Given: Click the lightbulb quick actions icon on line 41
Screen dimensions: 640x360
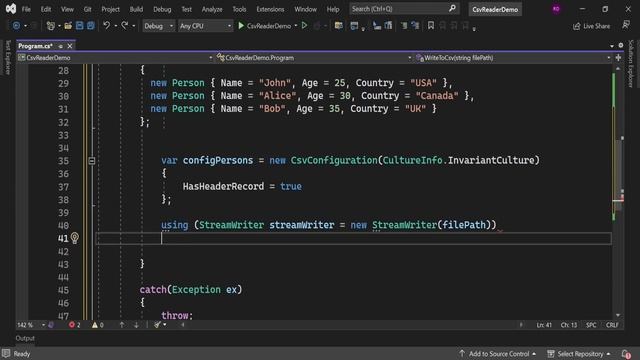Looking at the screenshot, I should coord(75,238).
